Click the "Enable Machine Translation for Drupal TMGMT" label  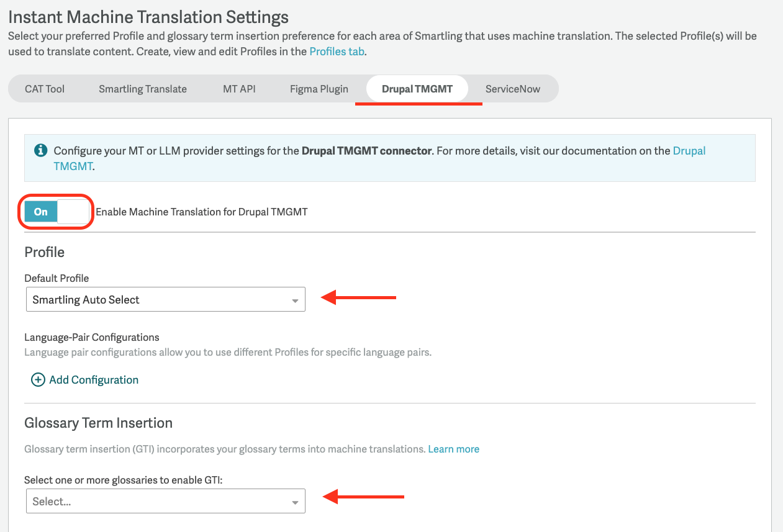click(x=201, y=212)
